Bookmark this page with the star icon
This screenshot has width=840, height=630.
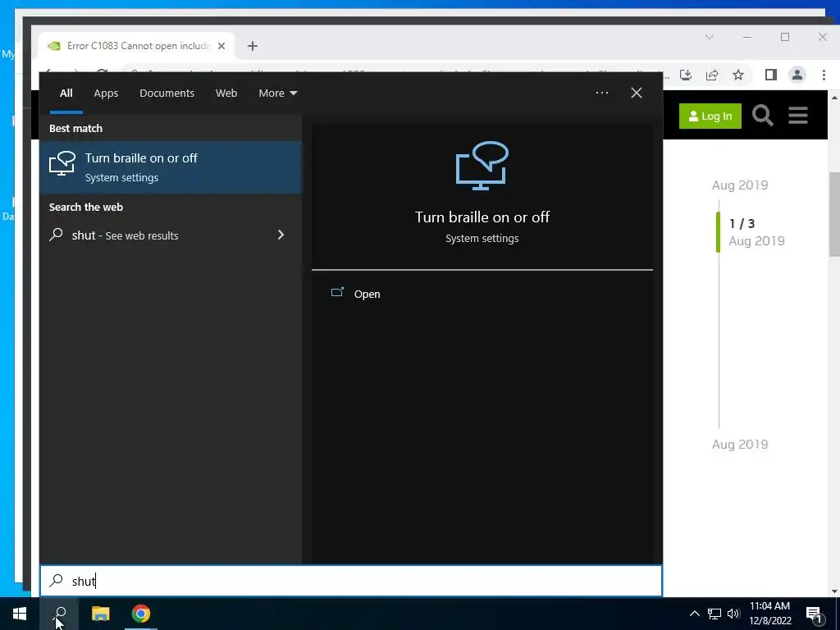tap(738, 75)
